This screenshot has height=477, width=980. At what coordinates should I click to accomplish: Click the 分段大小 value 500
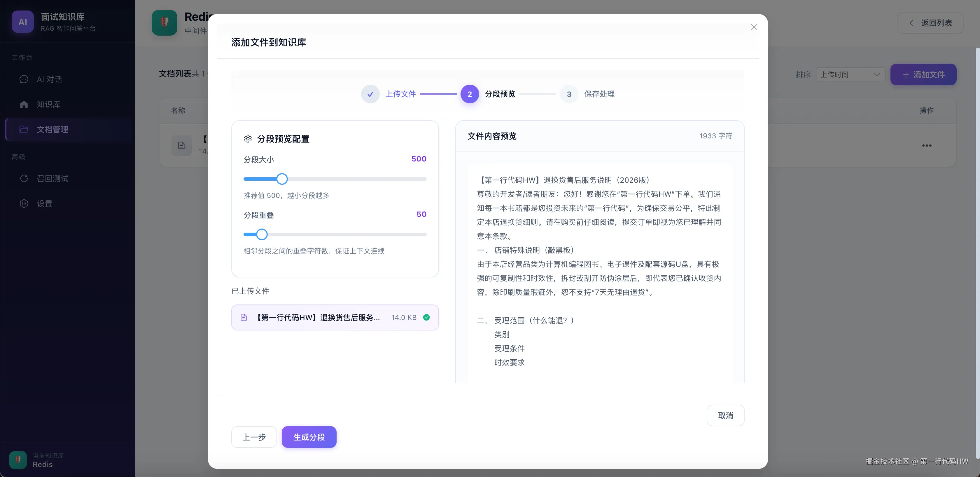point(419,159)
